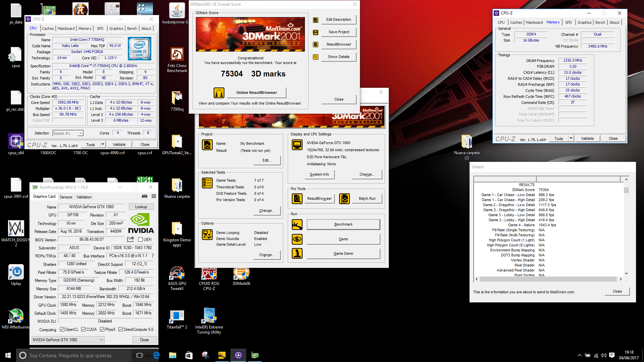Click the Save Project floppy icon
Screen dimensions: 644x362
point(316,33)
